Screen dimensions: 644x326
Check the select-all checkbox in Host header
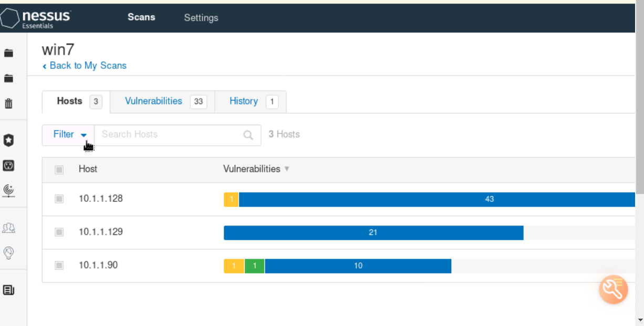click(x=59, y=169)
